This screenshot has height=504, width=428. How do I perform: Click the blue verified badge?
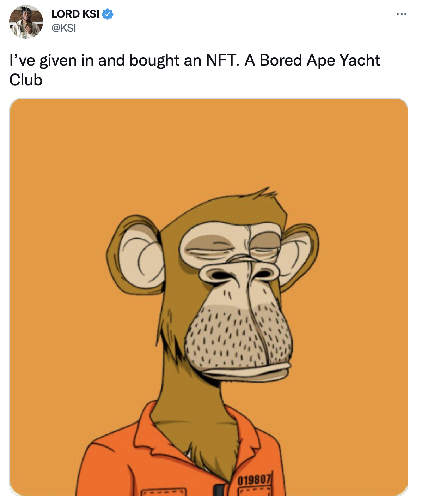[108, 14]
